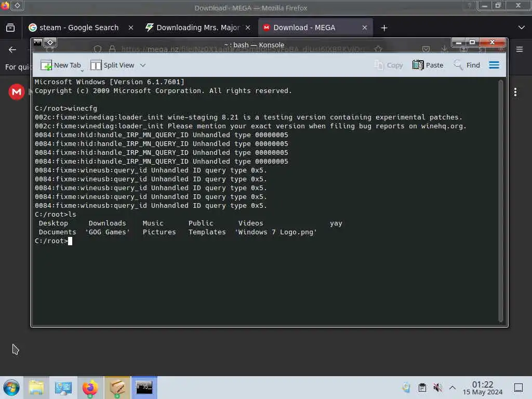Open the package manager taskbar icon
532x399 pixels.
pyautogui.click(x=117, y=388)
